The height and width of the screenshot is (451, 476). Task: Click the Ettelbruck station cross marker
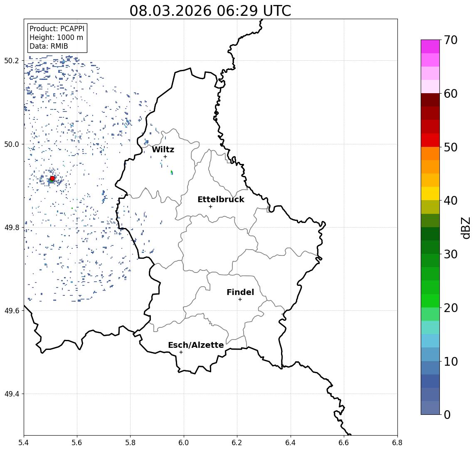pyautogui.click(x=210, y=207)
